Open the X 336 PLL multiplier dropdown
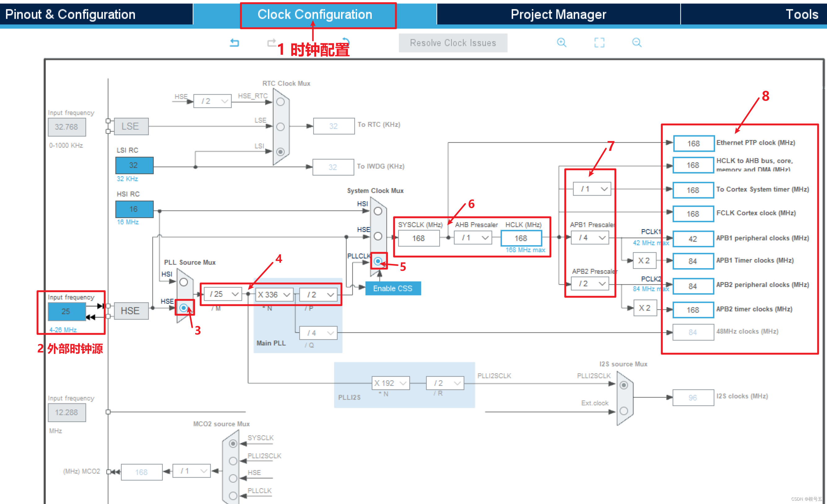 click(274, 295)
